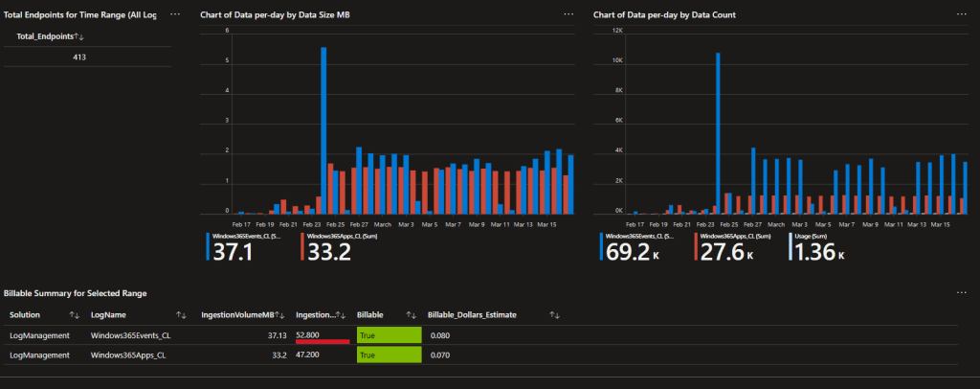Image resolution: width=980 pixels, height=389 pixels.
Task: Open ellipsis menu for Total Endpoints tile
Action: point(175,14)
